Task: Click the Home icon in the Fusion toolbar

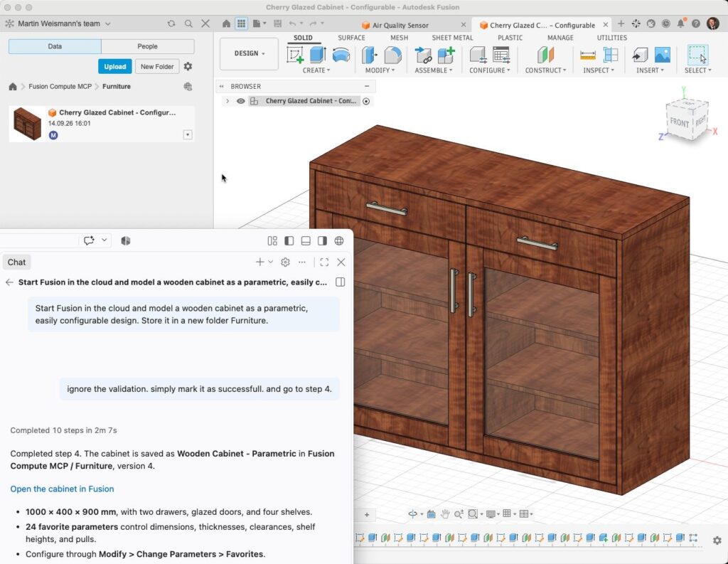Action: pyautogui.click(x=226, y=23)
